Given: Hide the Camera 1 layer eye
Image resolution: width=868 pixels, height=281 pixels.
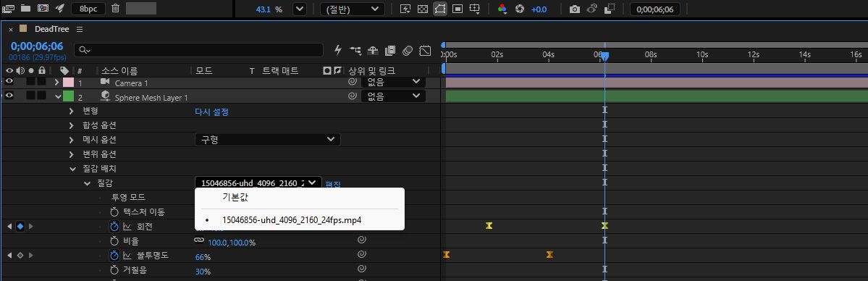Looking at the screenshot, I should click(x=9, y=81).
